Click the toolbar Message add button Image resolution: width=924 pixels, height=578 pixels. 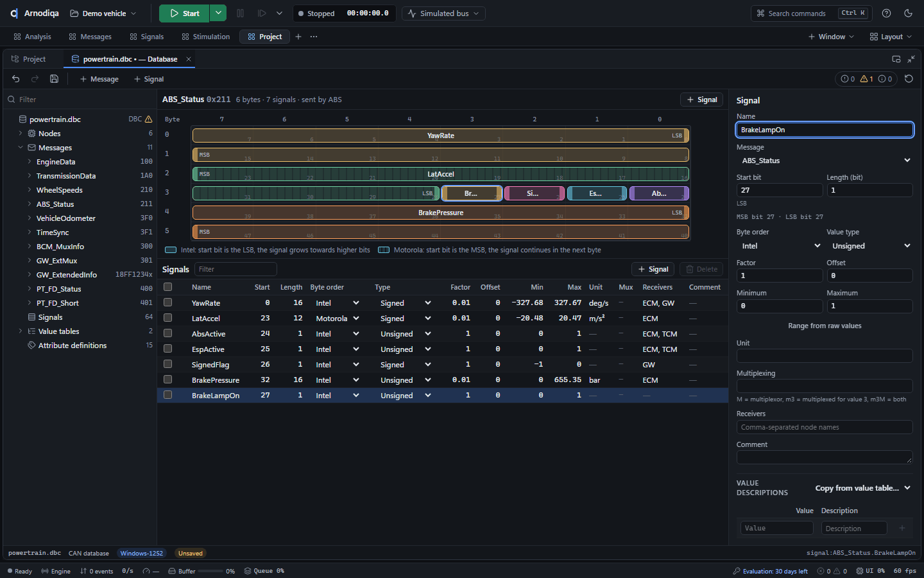coord(99,79)
